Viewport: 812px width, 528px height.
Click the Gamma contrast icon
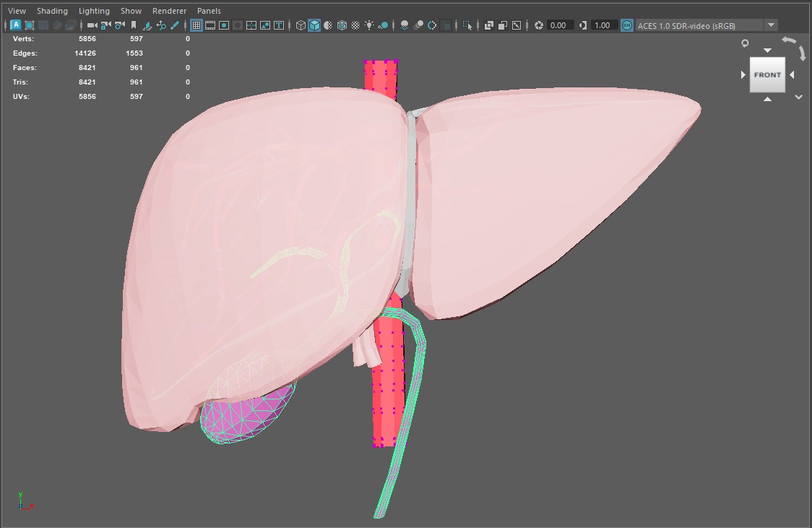[582, 25]
